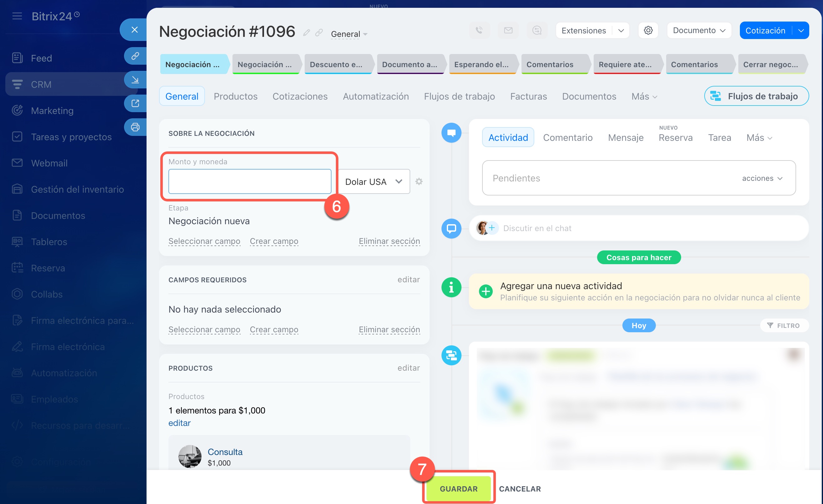Expand the acciones dropdown in Pendientes

pyautogui.click(x=762, y=178)
